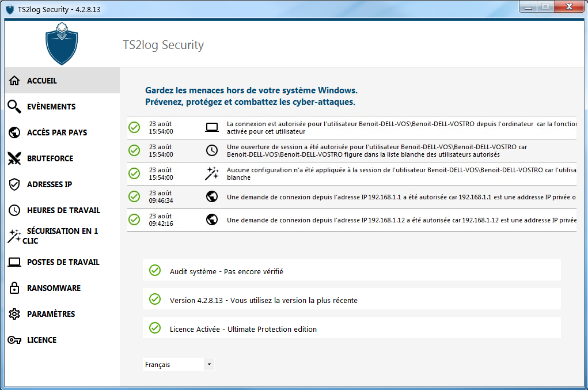The width and height of the screenshot is (588, 390).
Task: Select the 'Aucune configuration n'a été appliquée' event
Action: point(352,173)
